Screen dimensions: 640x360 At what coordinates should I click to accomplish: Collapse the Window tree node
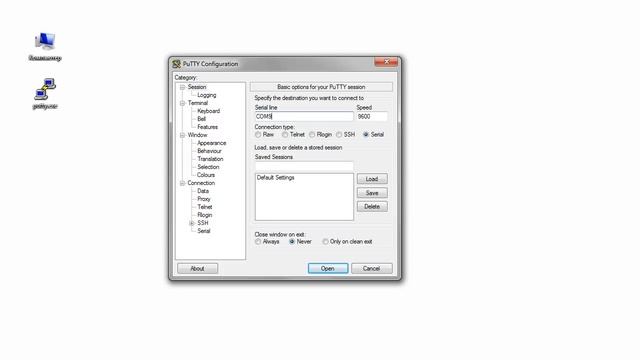coord(182,135)
